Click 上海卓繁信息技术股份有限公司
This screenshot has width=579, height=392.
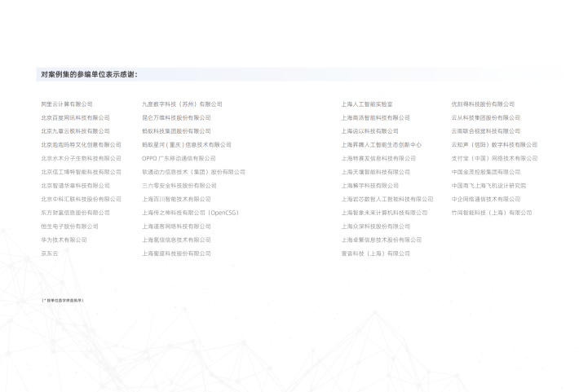click(x=382, y=240)
